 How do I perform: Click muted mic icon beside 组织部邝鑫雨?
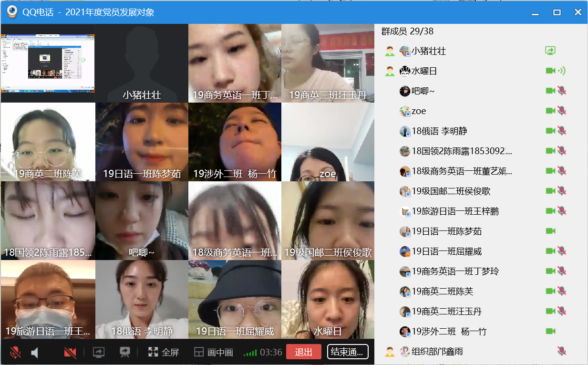pos(562,352)
